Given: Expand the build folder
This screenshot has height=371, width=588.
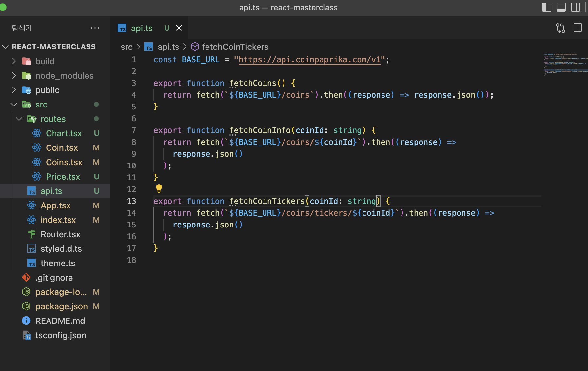Looking at the screenshot, I should (x=14, y=61).
